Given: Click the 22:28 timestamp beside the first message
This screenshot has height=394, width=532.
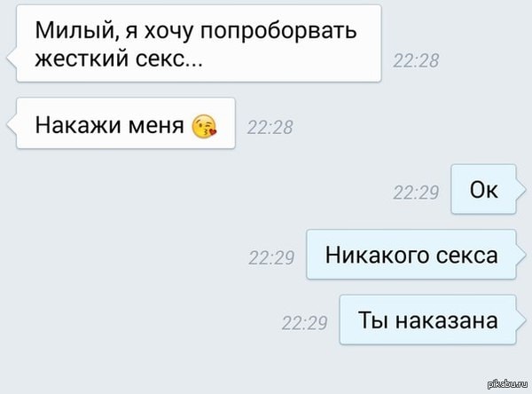Looking at the screenshot, I should click(x=416, y=61).
